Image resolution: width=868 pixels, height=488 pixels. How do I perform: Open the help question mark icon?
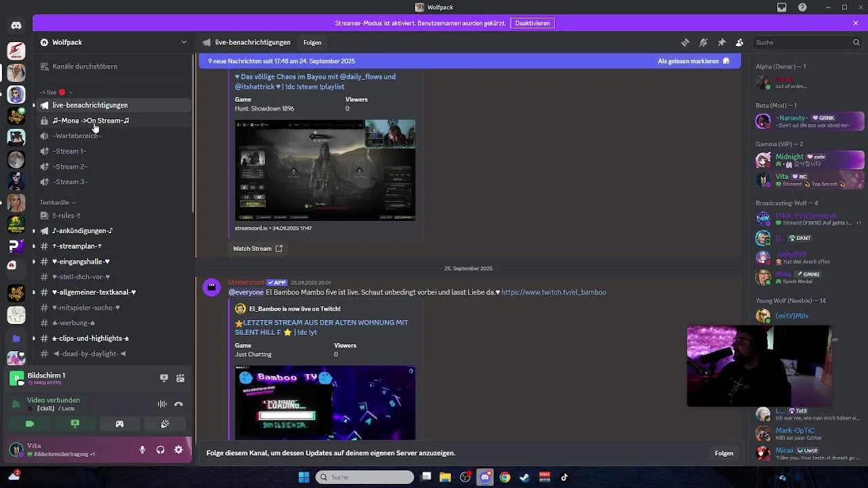[802, 7]
